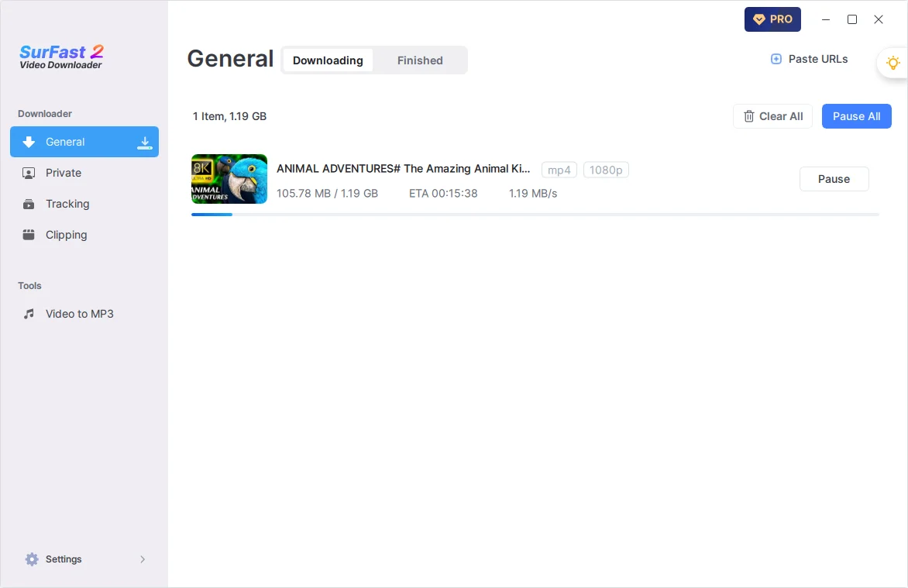This screenshot has width=908, height=588.
Task: Open the ANIMAL ADVENTURES video thumbnail
Action: [229, 179]
